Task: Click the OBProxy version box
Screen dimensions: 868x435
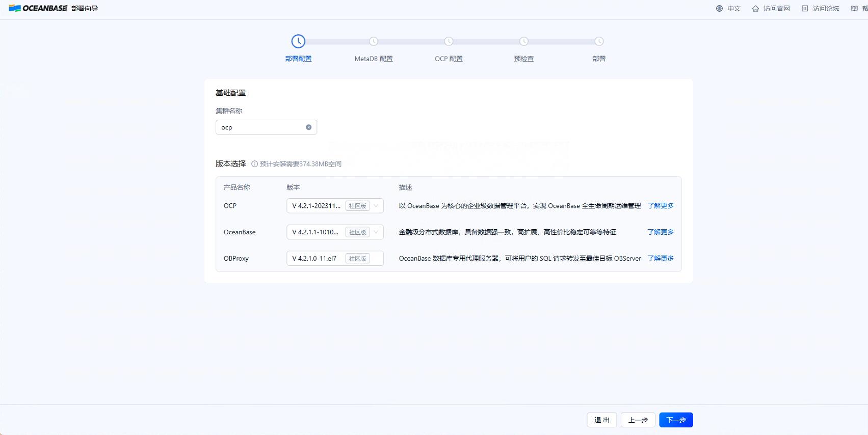Action: 335,258
